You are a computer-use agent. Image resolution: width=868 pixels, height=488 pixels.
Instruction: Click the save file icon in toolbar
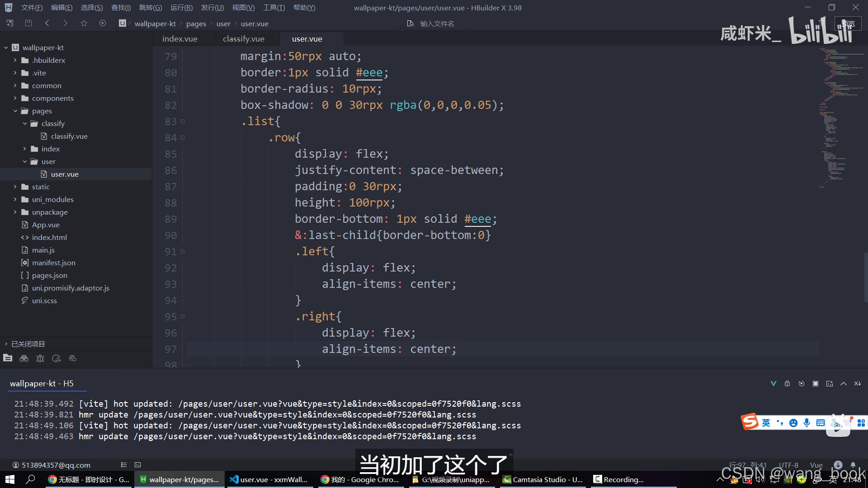28,23
